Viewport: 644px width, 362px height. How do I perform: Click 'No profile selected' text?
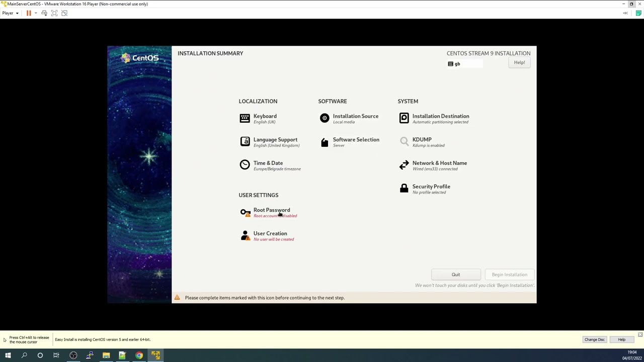[x=429, y=193]
